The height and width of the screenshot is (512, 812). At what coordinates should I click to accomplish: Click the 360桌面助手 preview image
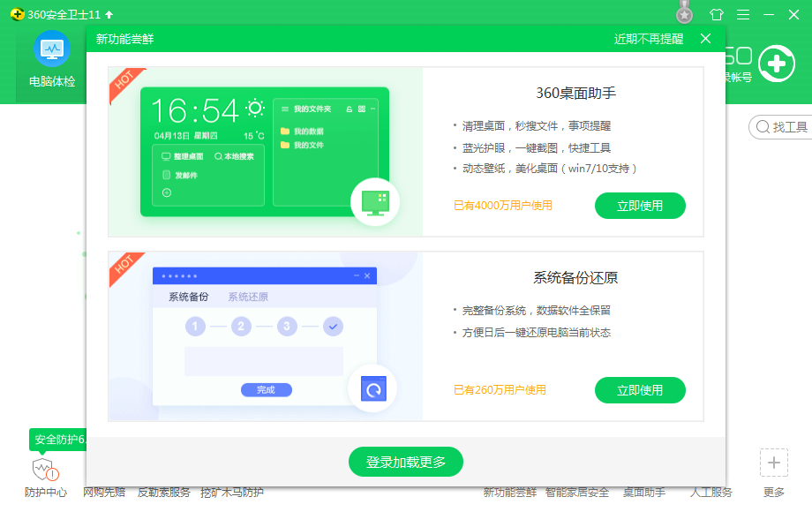(x=266, y=152)
